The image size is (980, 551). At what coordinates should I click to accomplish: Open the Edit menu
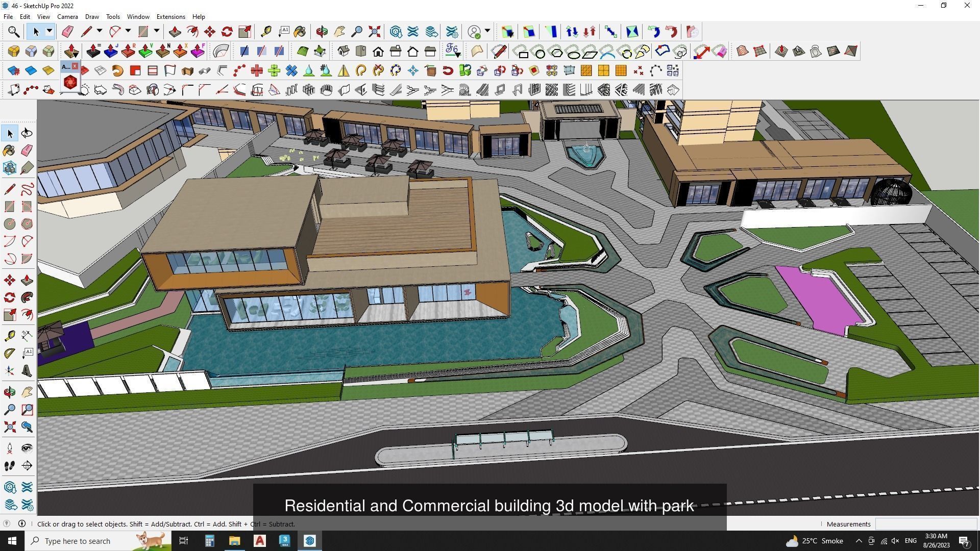click(24, 17)
